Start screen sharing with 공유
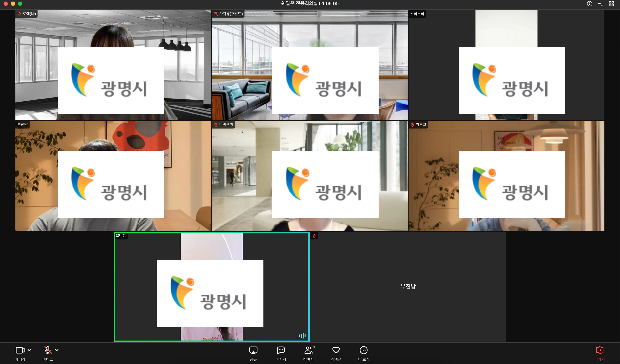This screenshot has width=620, height=364. click(x=253, y=353)
